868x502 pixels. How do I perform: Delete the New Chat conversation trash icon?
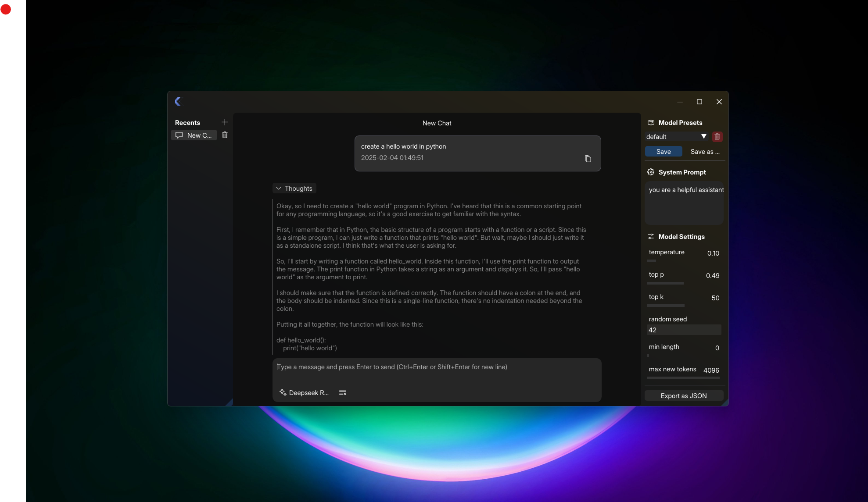click(225, 135)
